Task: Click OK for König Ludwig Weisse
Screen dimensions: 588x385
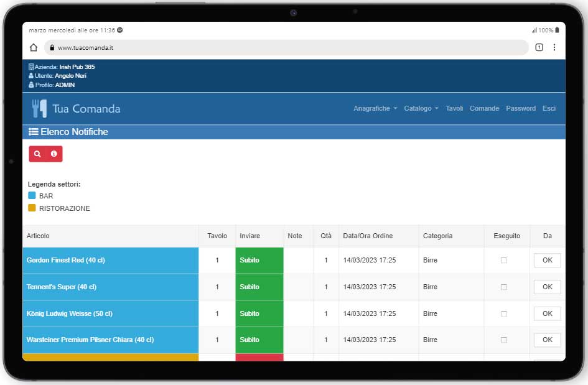Action: point(547,313)
